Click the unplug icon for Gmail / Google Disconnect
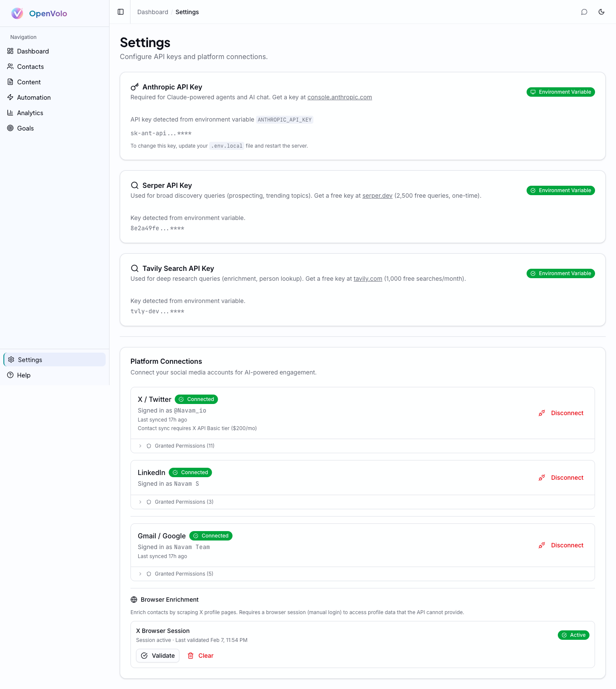The image size is (616, 689). tap(542, 545)
